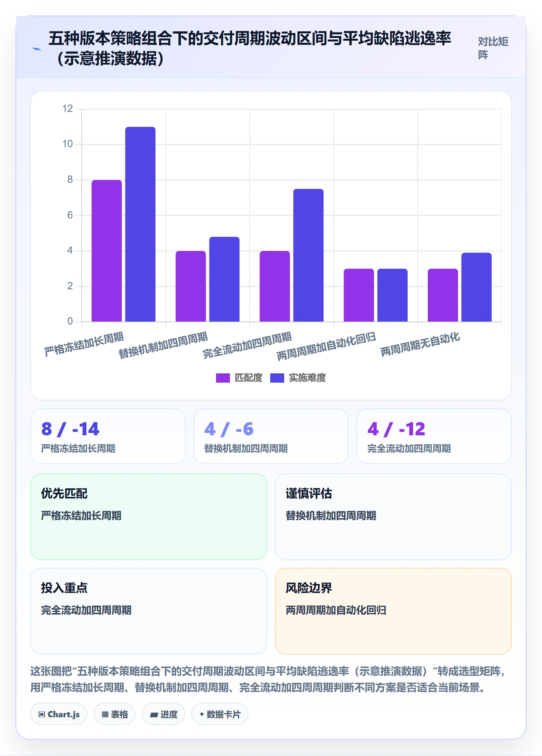Image resolution: width=542 pixels, height=756 pixels.
Task: Click the y-axis value 12
Action: (x=68, y=108)
